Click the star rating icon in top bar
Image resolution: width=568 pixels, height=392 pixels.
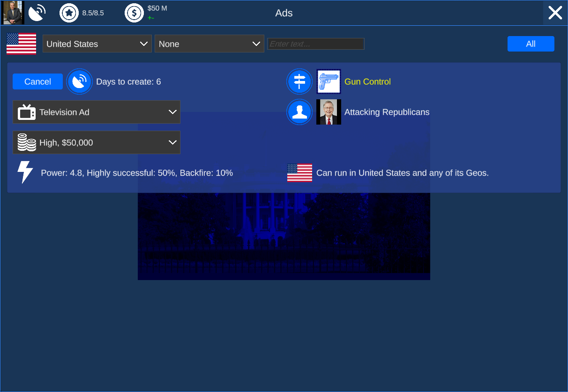point(69,13)
